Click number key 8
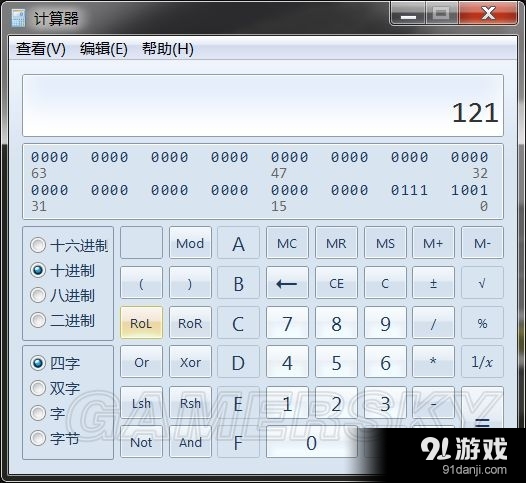The height and width of the screenshot is (483, 526). pyautogui.click(x=336, y=323)
